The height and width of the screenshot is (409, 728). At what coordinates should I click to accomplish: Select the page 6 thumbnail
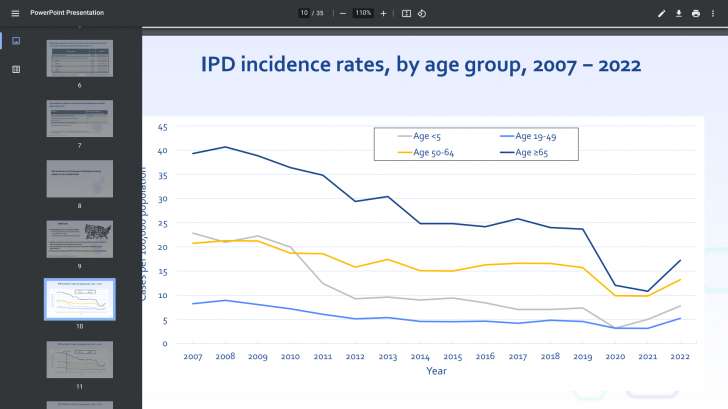[x=79, y=58]
